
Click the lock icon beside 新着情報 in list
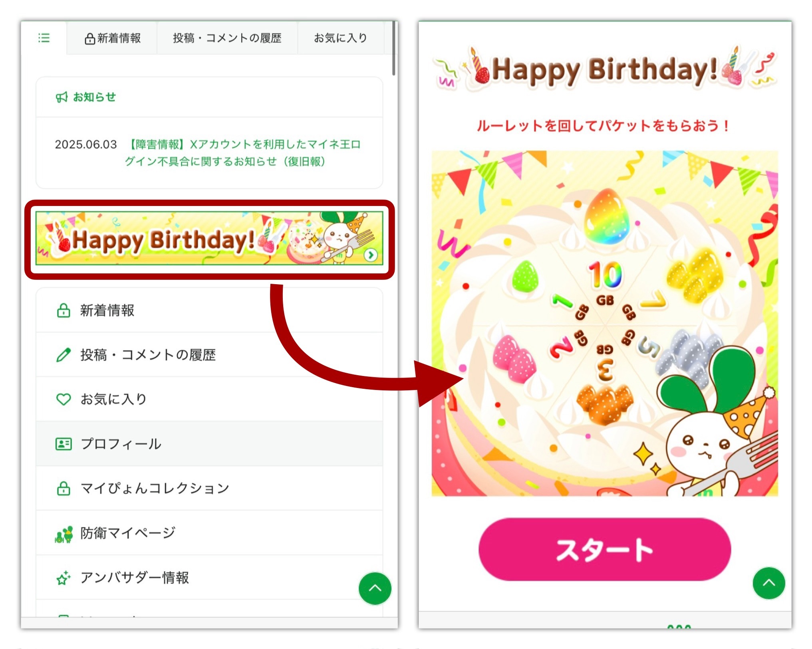click(64, 310)
